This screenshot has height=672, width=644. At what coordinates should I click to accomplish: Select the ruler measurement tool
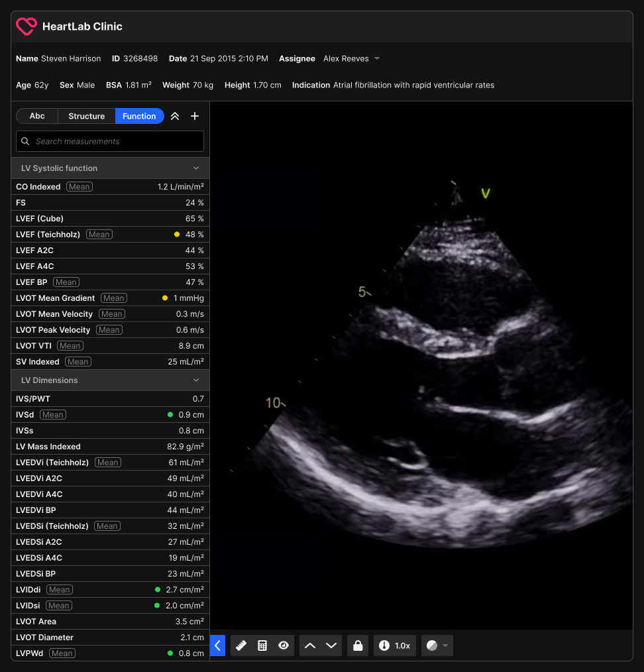241,645
